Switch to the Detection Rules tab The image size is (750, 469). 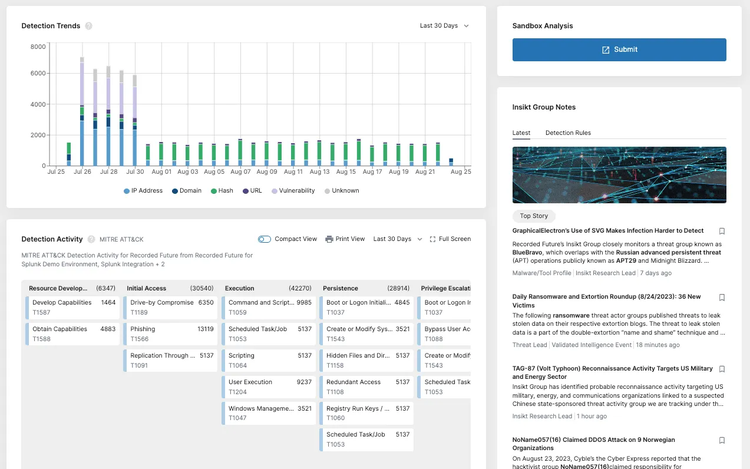tap(567, 133)
